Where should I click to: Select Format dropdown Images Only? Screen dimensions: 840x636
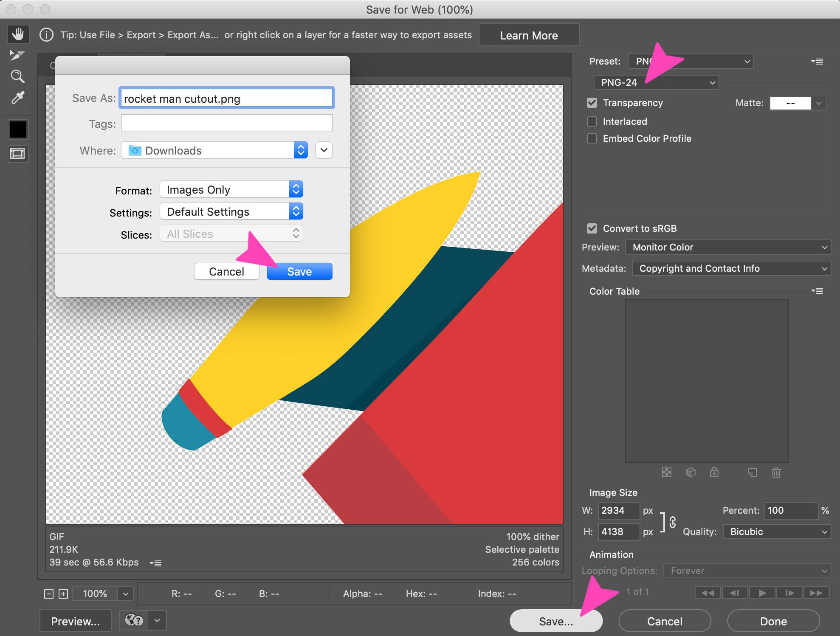pyautogui.click(x=230, y=190)
